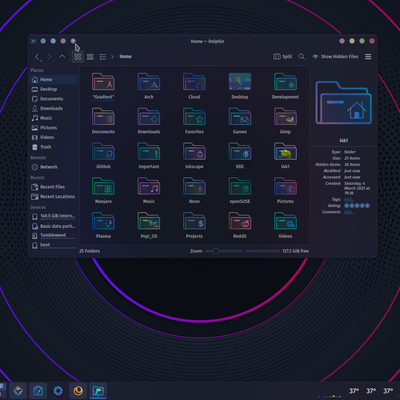Click the large folder preview in info panel
Viewport: 400px width, 400px height.
coord(343,102)
